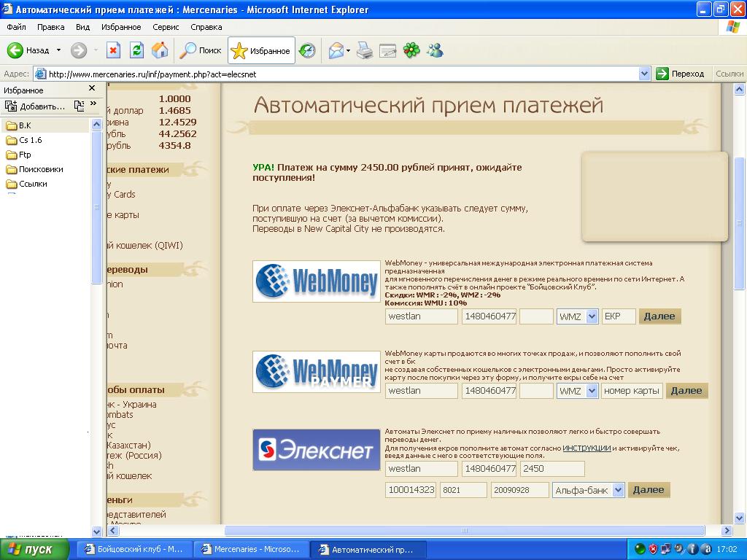Refresh the page using the toolbar icon
The height and width of the screenshot is (560, 747).
pyautogui.click(x=136, y=50)
